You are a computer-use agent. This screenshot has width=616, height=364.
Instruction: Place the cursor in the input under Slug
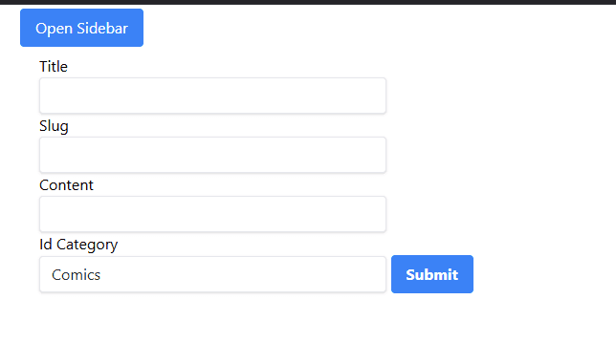point(212,155)
